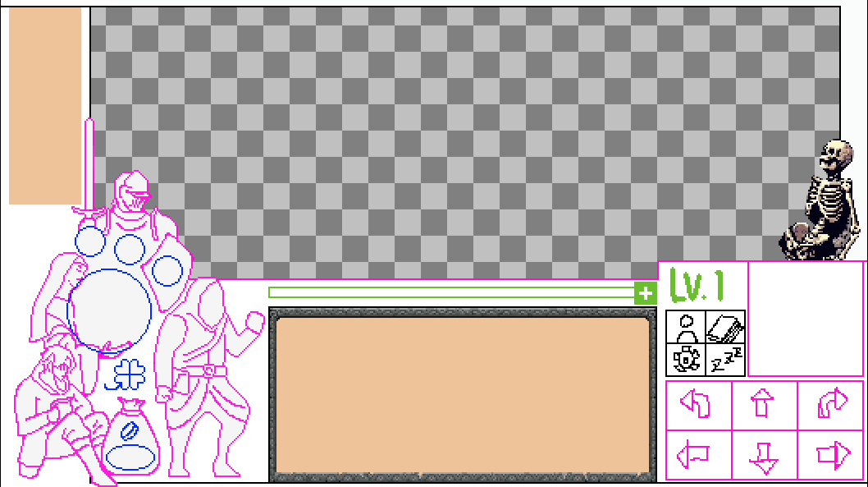Click the tan message log panel
868x487 pixels.
point(463,395)
